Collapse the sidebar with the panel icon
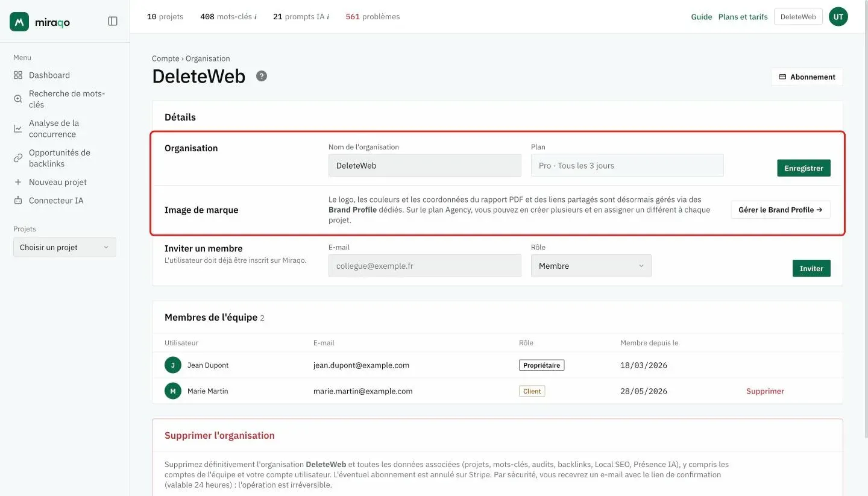This screenshot has height=496, width=868. (x=113, y=21)
